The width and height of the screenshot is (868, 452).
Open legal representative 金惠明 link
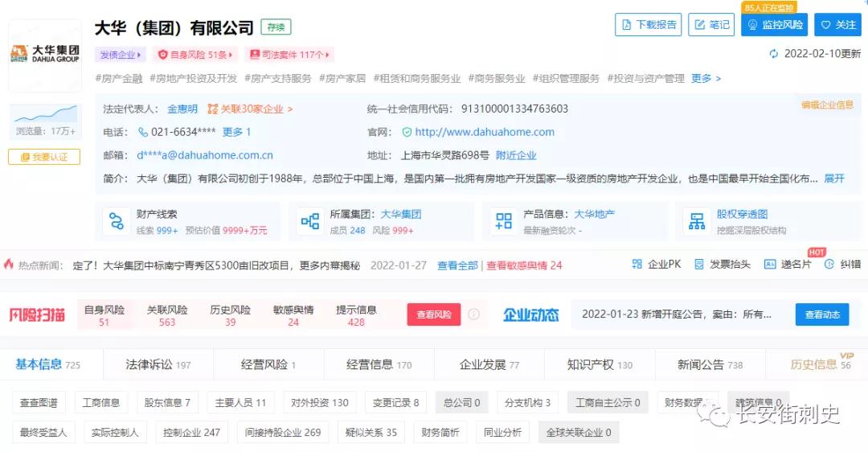coord(182,109)
